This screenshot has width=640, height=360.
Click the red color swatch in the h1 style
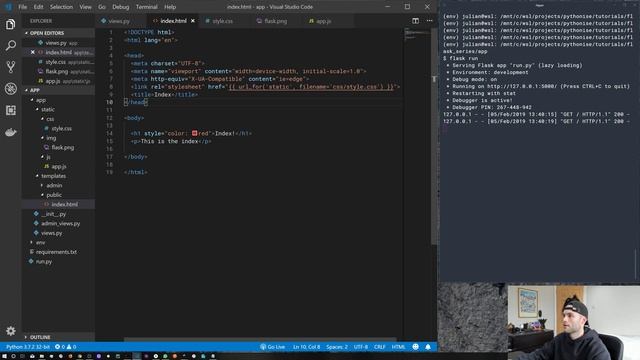point(194,133)
